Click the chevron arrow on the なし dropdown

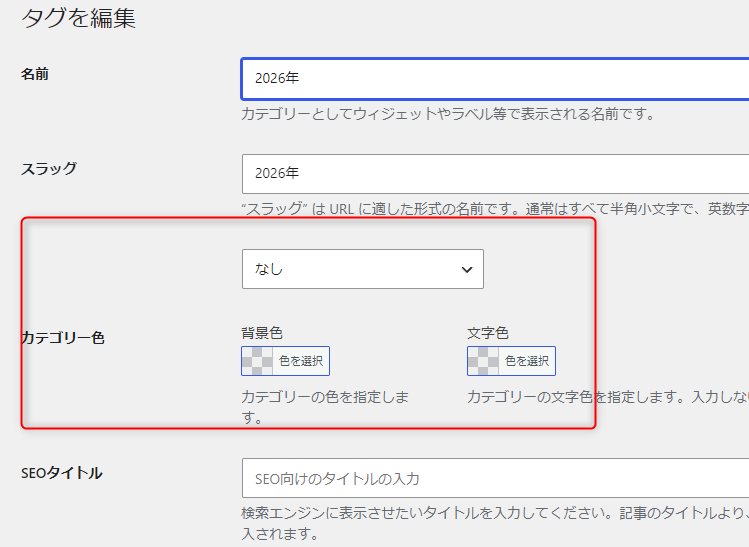pos(466,270)
